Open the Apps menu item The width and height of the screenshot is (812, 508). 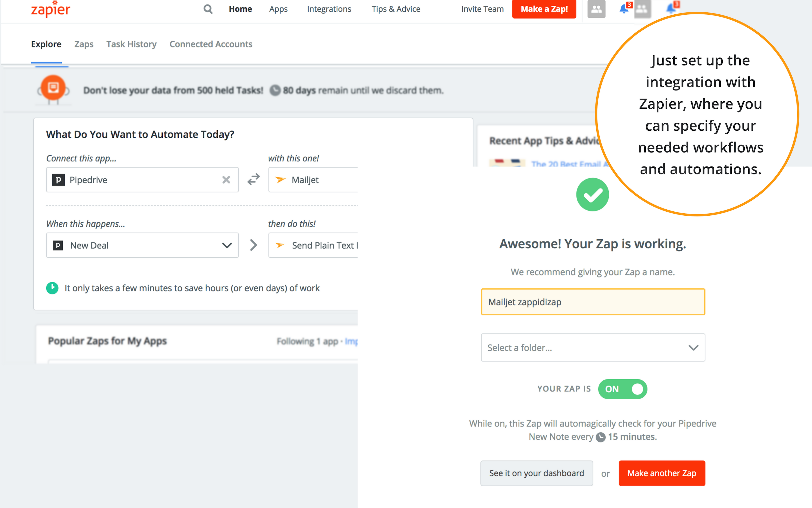(278, 9)
